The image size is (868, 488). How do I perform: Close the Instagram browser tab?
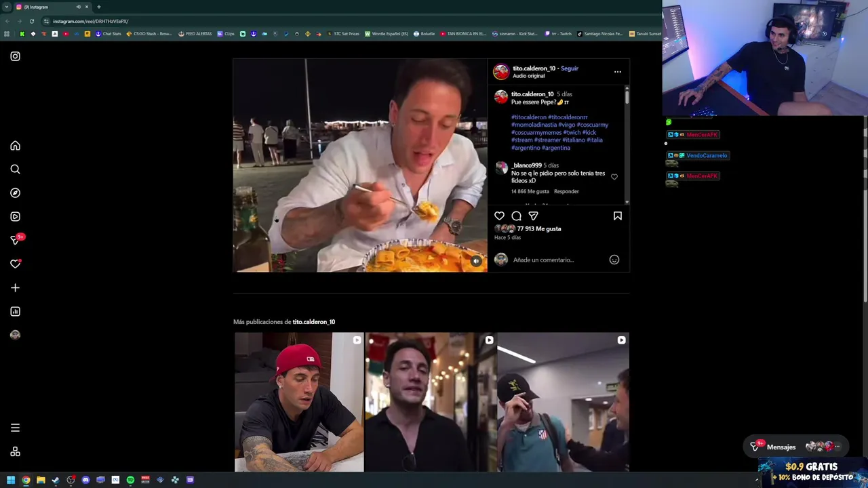pyautogui.click(x=87, y=7)
